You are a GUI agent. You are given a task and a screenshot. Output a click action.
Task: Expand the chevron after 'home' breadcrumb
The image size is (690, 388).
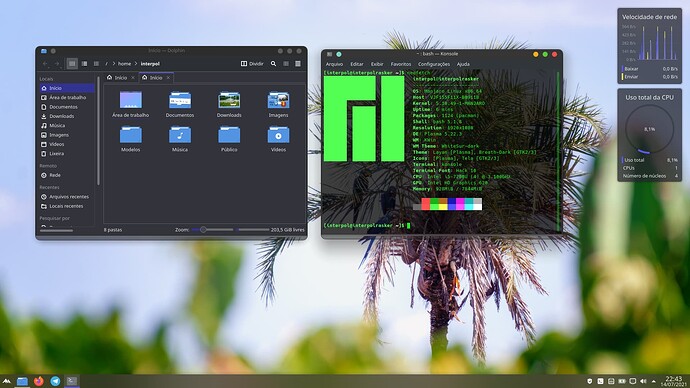(x=136, y=64)
